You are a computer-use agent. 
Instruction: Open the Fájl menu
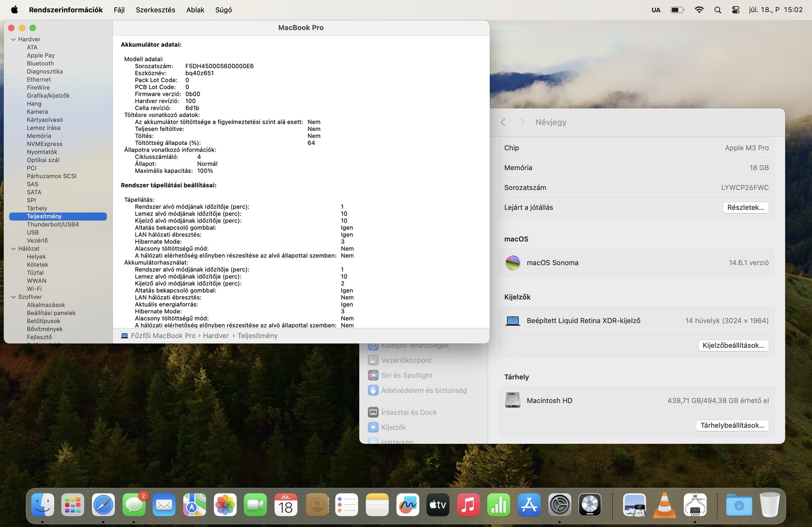(x=119, y=10)
